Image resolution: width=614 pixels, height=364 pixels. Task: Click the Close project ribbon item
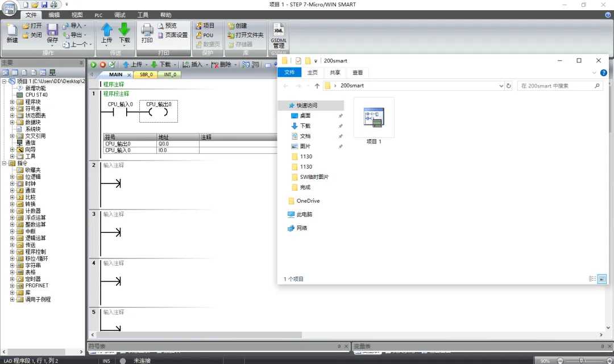pyautogui.click(x=32, y=35)
